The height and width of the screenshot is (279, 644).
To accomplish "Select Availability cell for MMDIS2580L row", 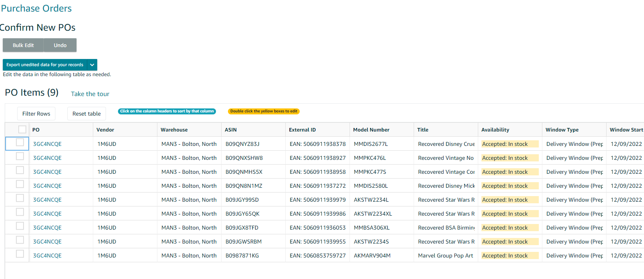I will click(x=510, y=186).
